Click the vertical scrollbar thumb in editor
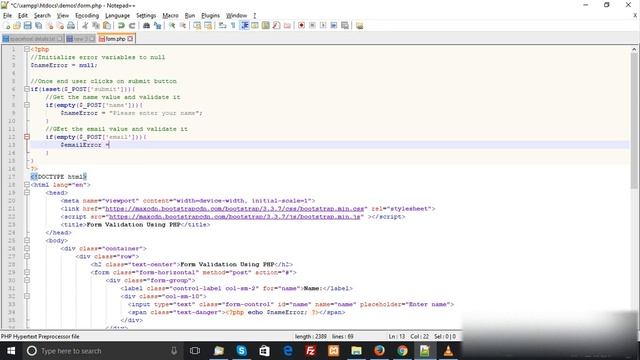Viewport: 640px width, 360px height. coord(634,120)
